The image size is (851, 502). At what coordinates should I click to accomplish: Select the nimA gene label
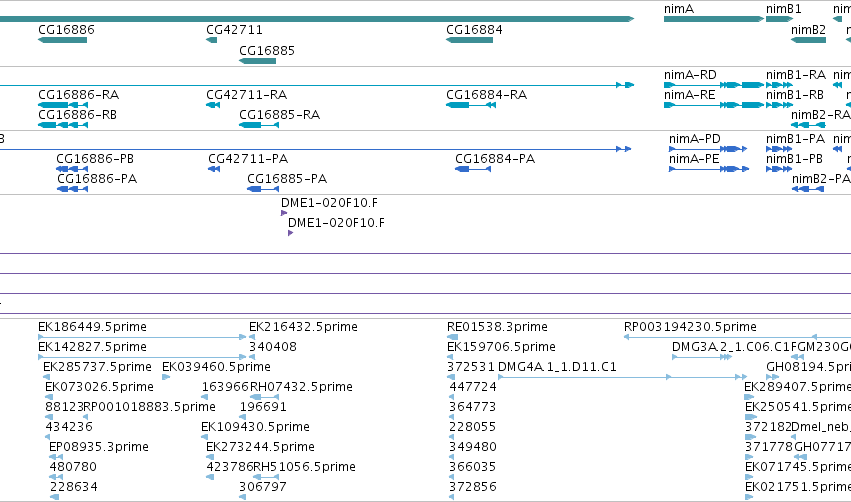[x=679, y=9]
